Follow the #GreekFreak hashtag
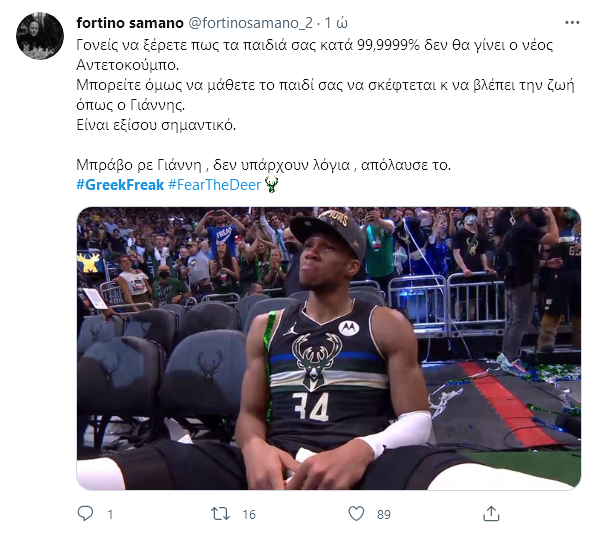 coord(120,185)
